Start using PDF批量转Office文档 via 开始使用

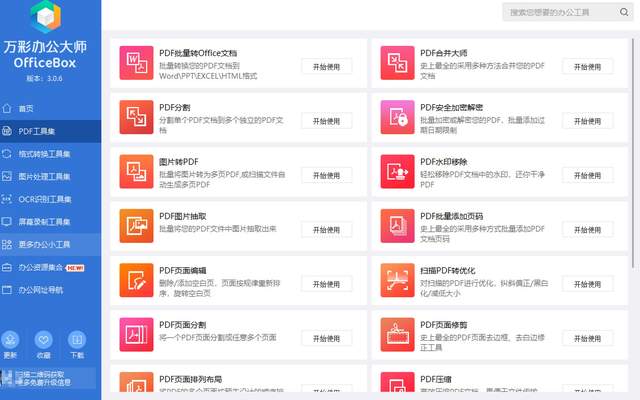coord(327,67)
